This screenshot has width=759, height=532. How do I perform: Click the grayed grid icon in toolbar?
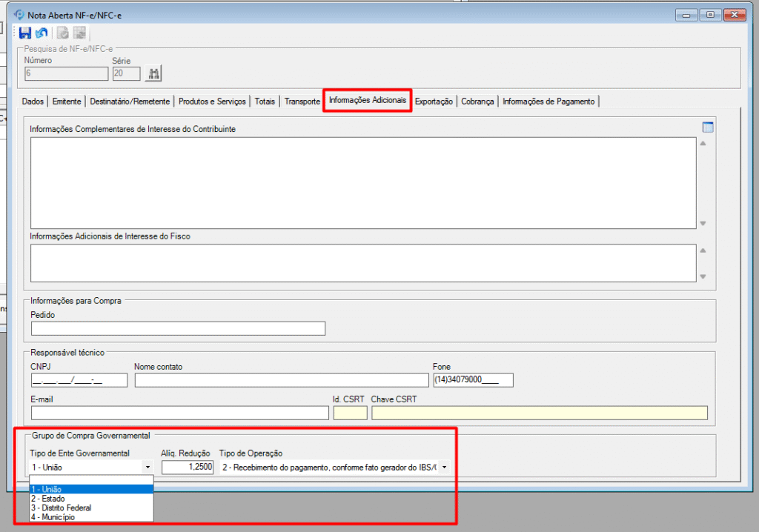79,33
